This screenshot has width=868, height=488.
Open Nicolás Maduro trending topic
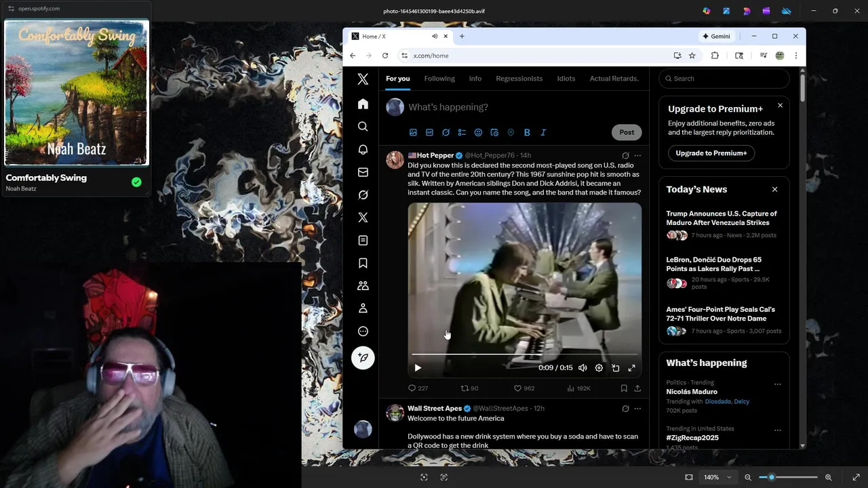coord(692,392)
